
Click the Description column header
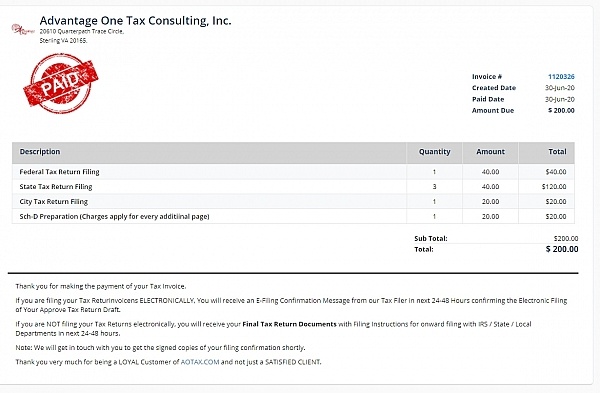pos(40,152)
